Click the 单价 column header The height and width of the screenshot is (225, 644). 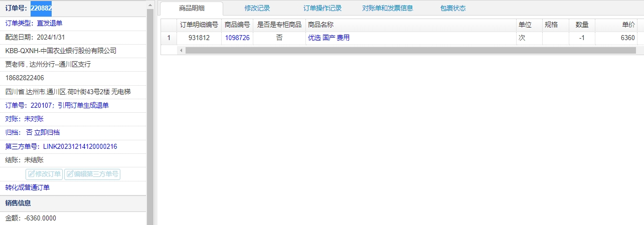point(616,25)
